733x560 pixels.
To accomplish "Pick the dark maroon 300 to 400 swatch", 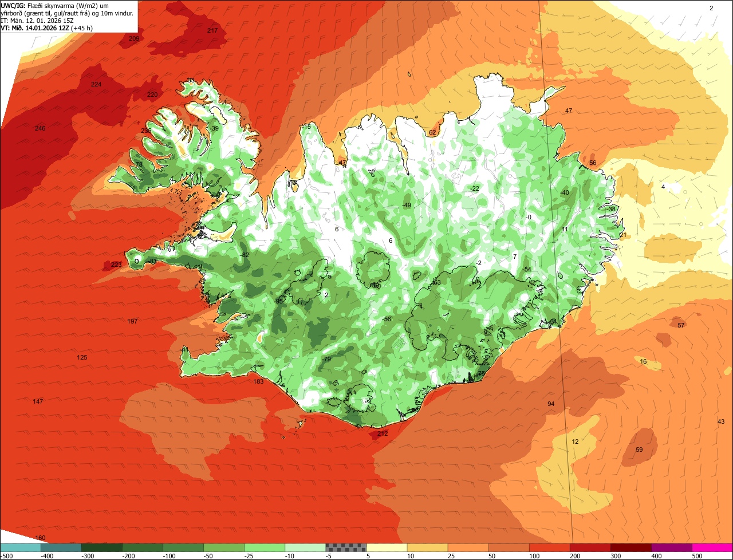I will point(630,547).
